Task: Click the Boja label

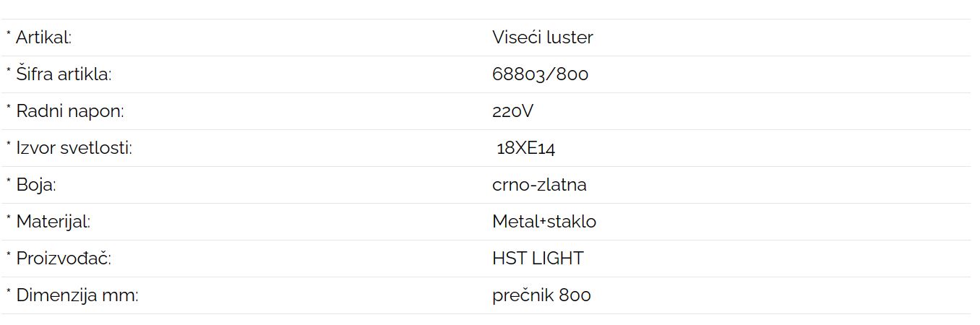Action: pyautogui.click(x=35, y=185)
